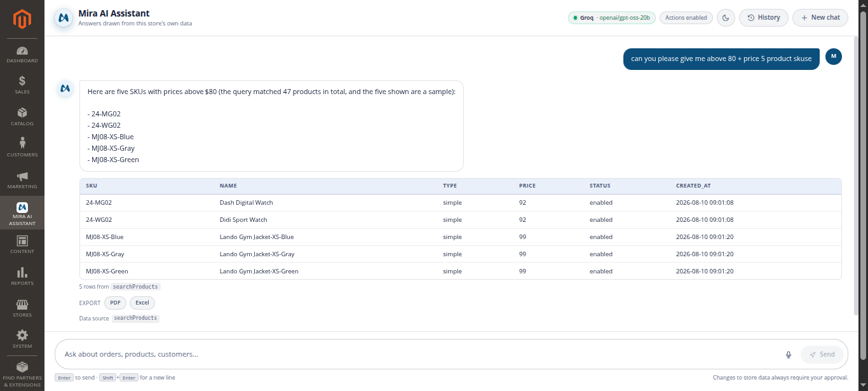The width and height of the screenshot is (868, 391).
Task: Focus the Ask about orders input field
Action: point(419,354)
